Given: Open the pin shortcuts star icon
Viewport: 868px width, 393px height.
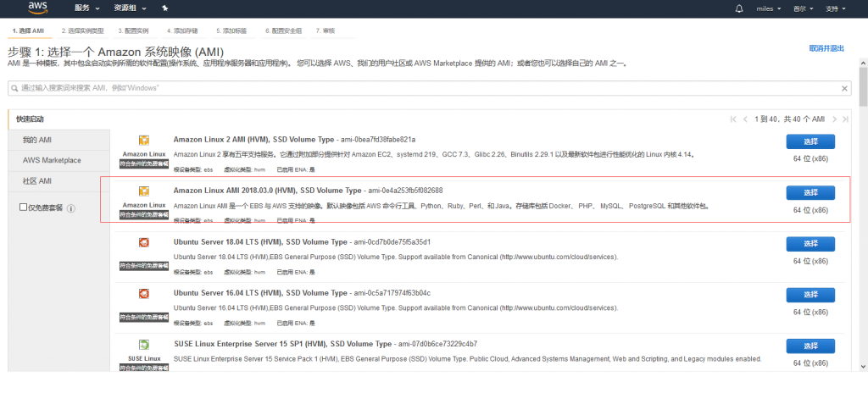Looking at the screenshot, I should tap(164, 8).
